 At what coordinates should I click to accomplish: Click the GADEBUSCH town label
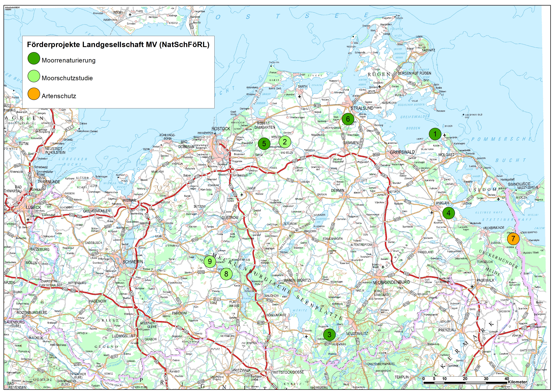point(93,243)
